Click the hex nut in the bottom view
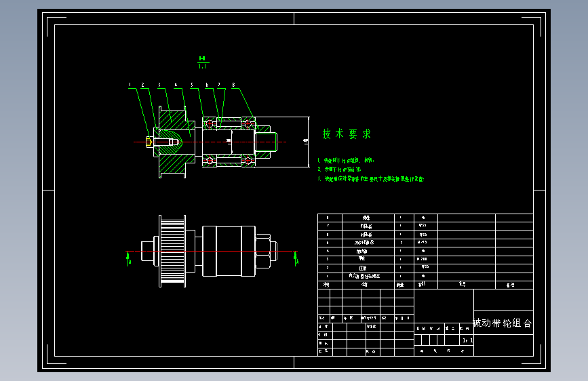 point(263,251)
